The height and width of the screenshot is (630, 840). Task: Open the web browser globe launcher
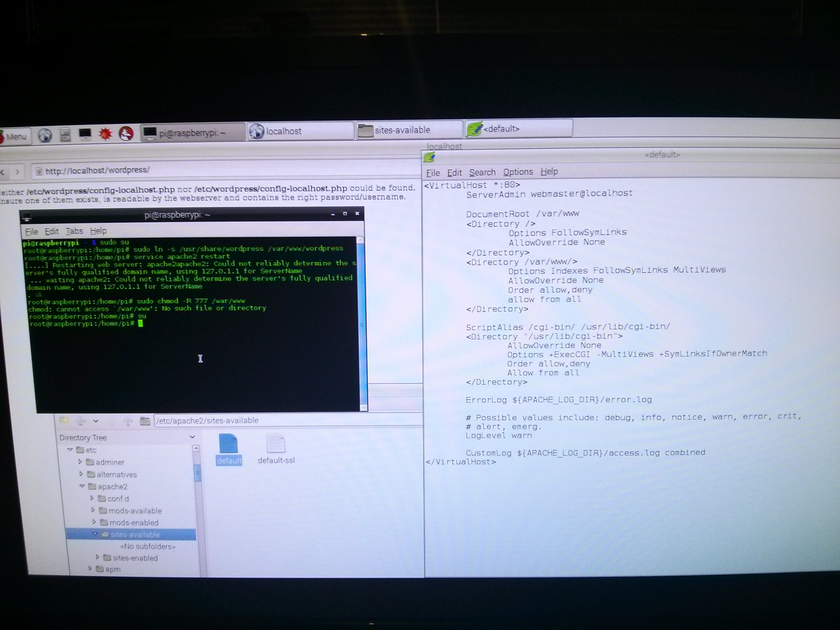[45, 135]
